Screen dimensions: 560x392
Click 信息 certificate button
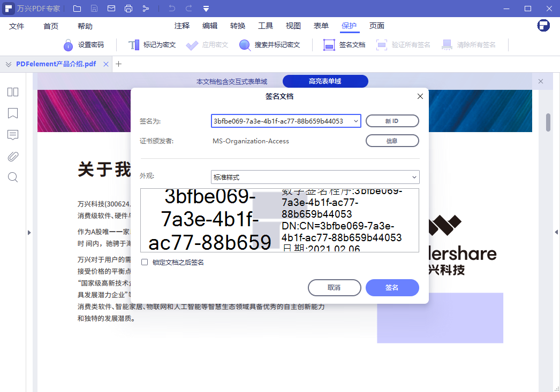pyautogui.click(x=392, y=141)
